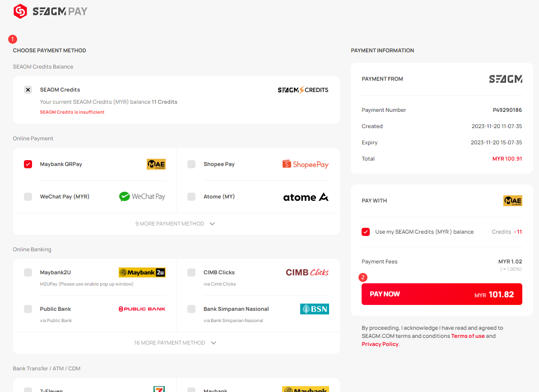
Task: Select the Public Bank checkbox
Action: click(x=28, y=309)
